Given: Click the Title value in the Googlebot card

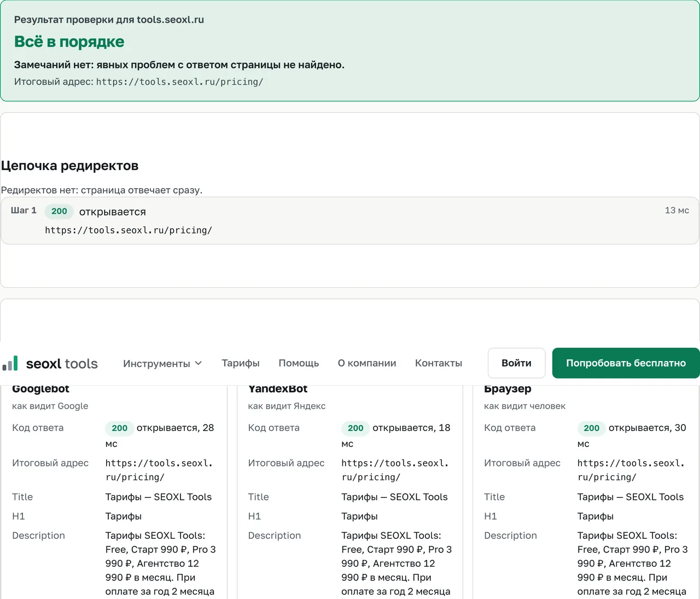Looking at the screenshot, I should (x=159, y=497).
